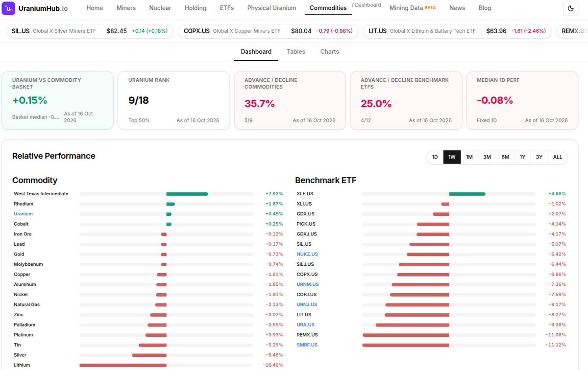
Task: Click the Relative Performance heading
Action: pyautogui.click(x=54, y=156)
